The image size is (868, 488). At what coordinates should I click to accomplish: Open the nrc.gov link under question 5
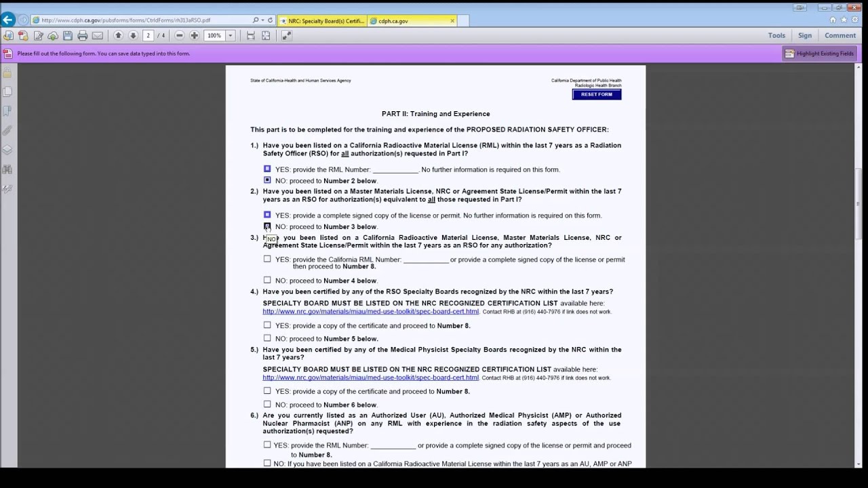point(371,378)
